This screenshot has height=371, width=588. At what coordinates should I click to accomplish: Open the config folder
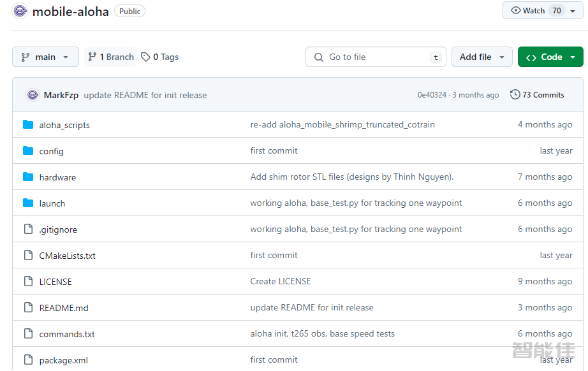click(52, 152)
